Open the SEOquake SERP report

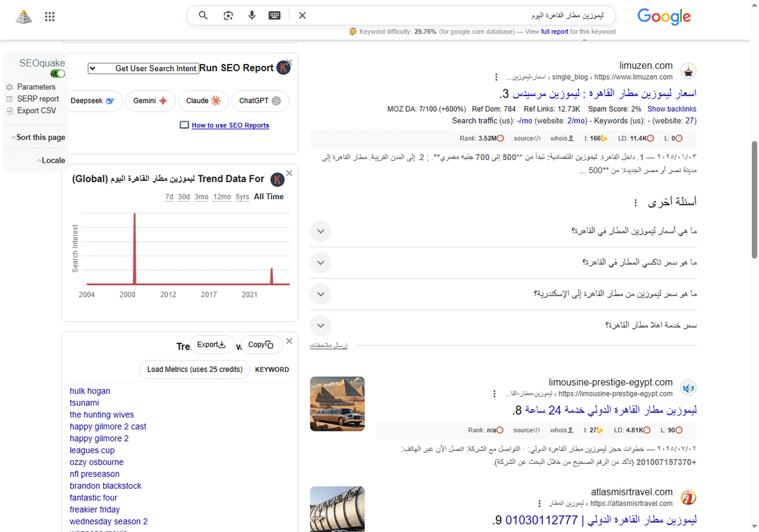(x=38, y=99)
